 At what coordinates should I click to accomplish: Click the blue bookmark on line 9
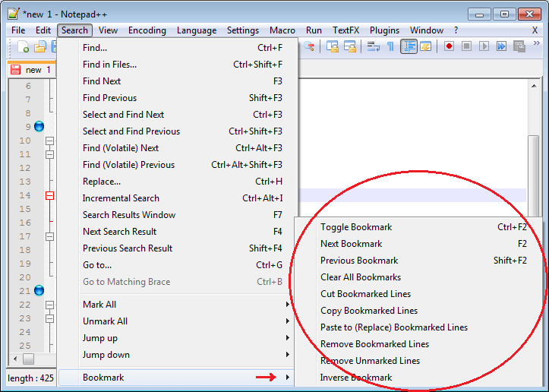click(39, 126)
